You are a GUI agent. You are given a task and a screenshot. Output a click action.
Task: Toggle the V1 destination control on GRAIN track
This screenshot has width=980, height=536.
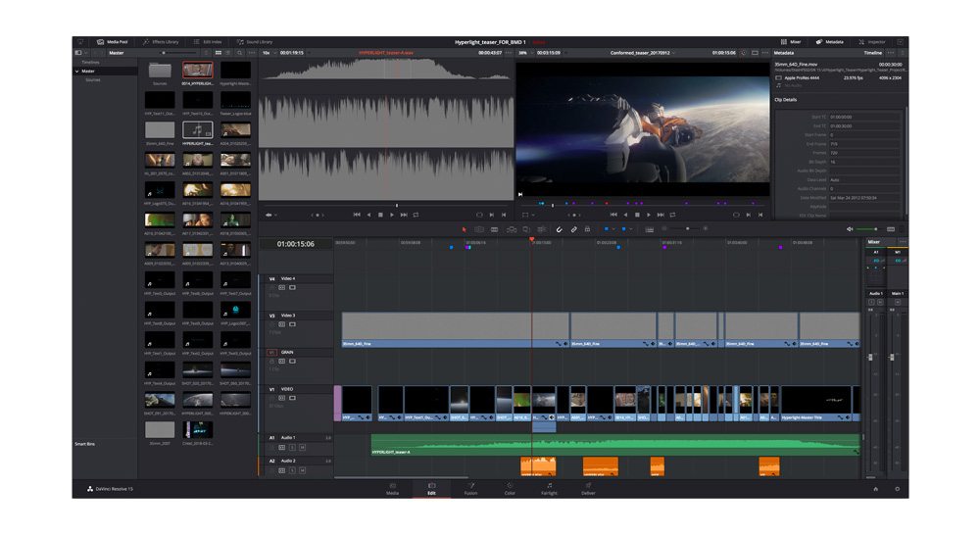point(272,352)
